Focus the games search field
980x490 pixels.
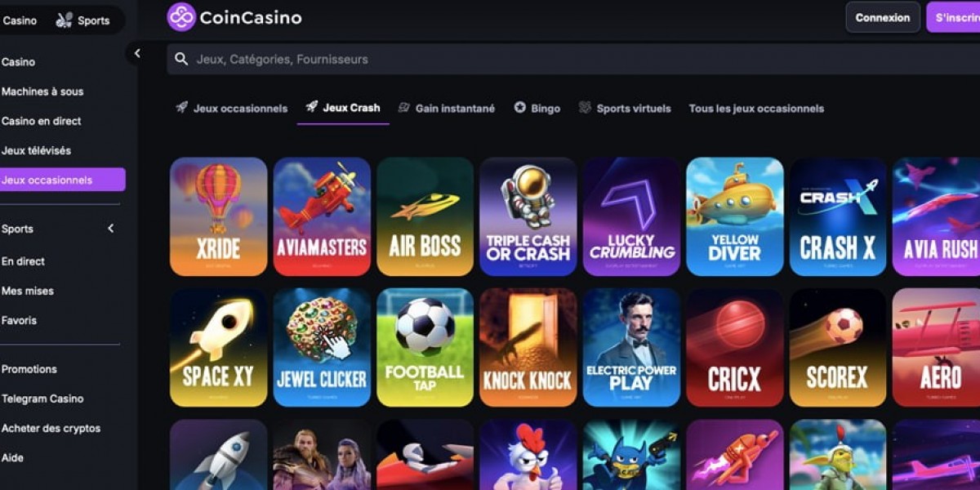[x=573, y=59]
